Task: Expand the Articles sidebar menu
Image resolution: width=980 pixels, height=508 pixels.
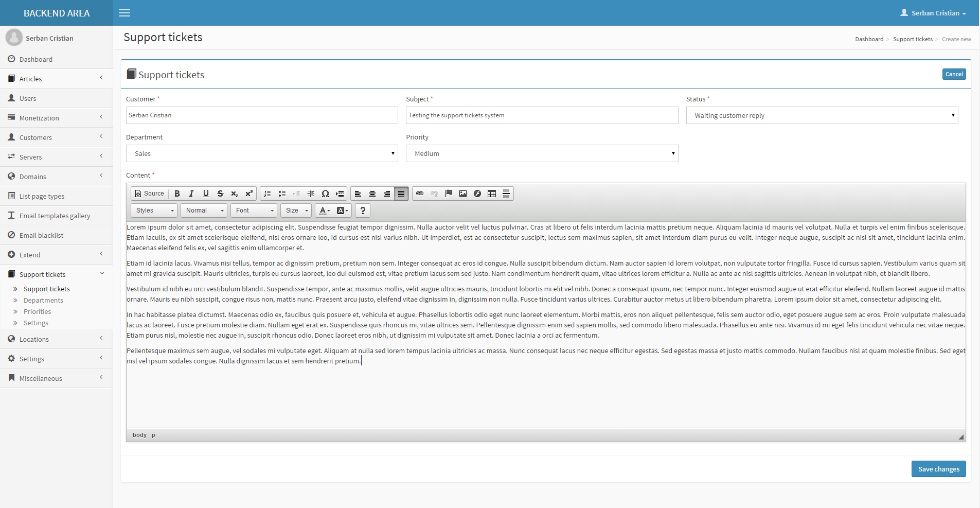Action: [x=56, y=79]
